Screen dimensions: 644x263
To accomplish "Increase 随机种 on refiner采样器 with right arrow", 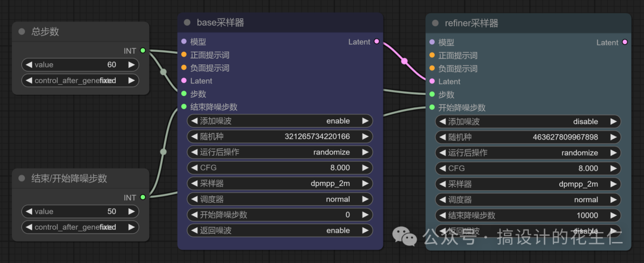I will [613, 137].
